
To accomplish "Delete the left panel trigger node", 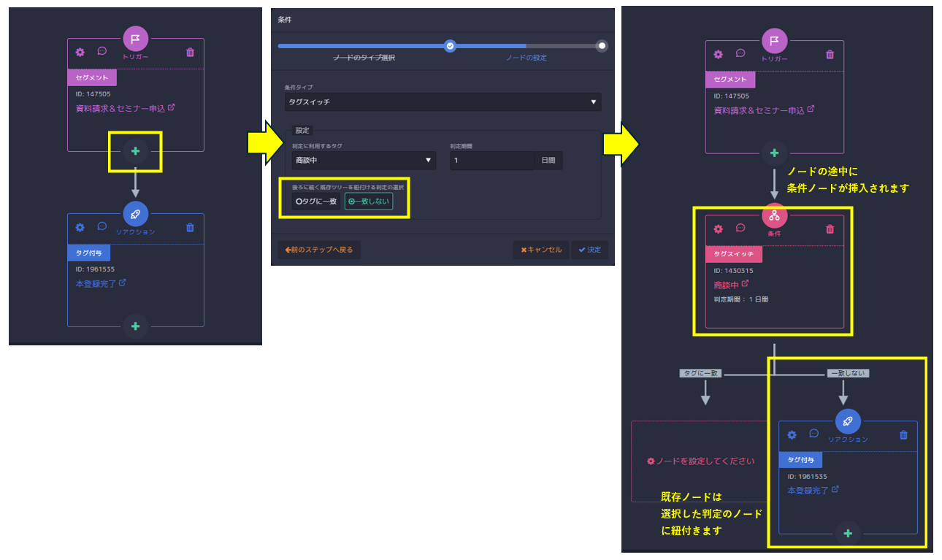I will tap(191, 53).
